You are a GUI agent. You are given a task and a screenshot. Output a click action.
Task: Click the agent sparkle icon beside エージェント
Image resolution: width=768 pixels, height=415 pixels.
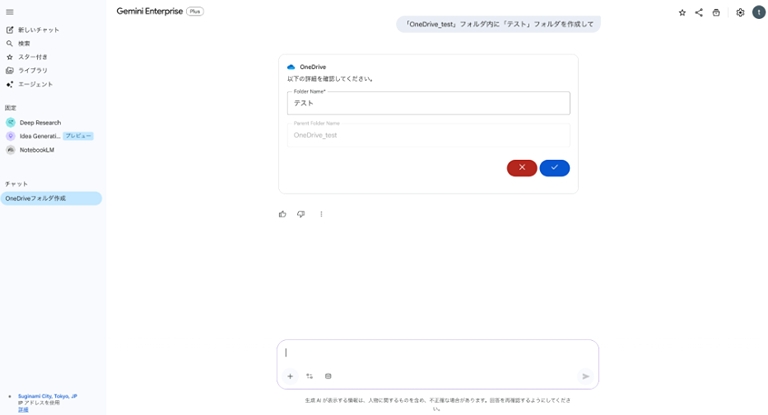[x=9, y=84]
